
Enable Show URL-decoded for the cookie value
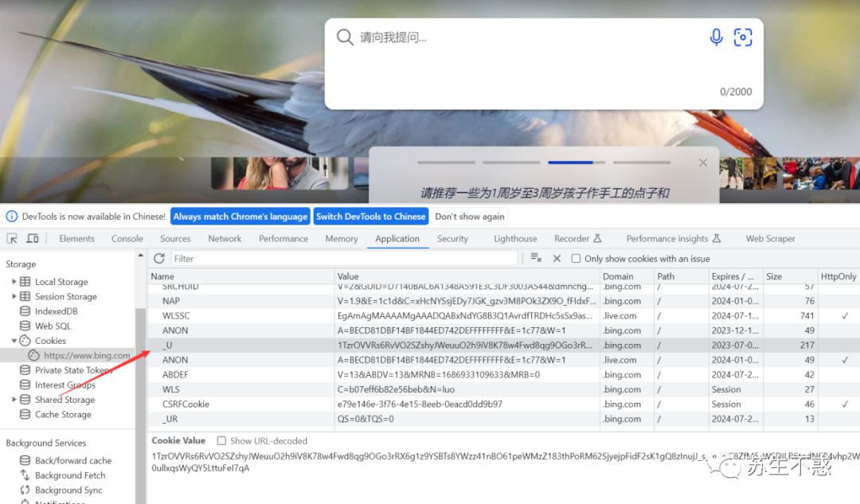(221, 440)
